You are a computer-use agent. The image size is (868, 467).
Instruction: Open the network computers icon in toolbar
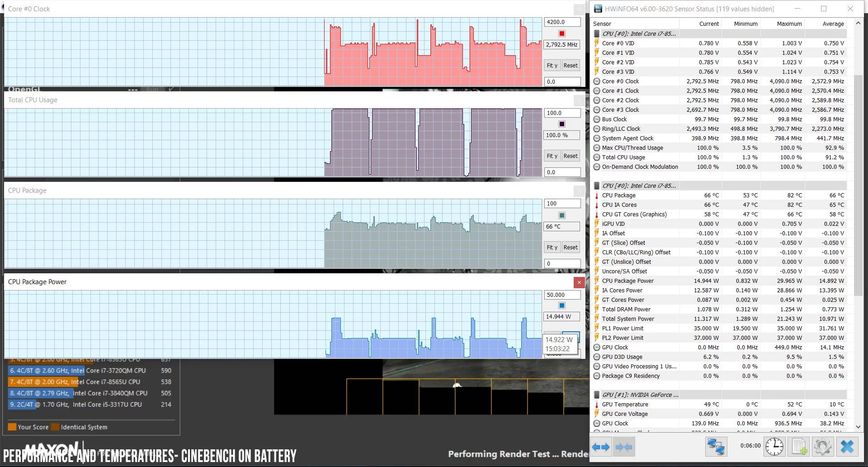(x=716, y=447)
